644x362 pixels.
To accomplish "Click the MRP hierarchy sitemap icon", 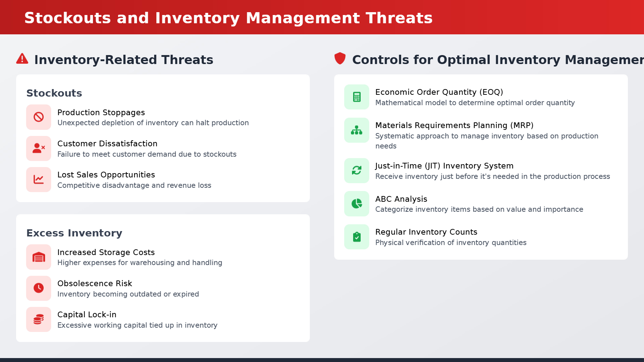I will click(357, 130).
